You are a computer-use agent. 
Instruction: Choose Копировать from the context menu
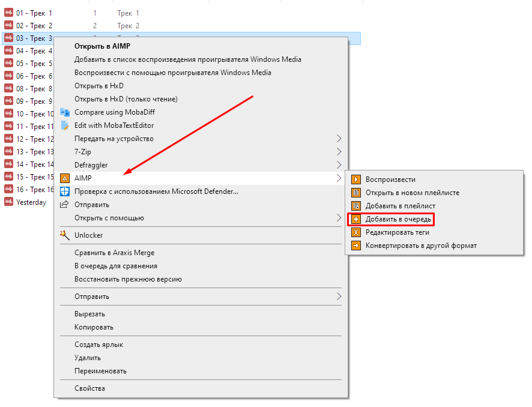(94, 327)
